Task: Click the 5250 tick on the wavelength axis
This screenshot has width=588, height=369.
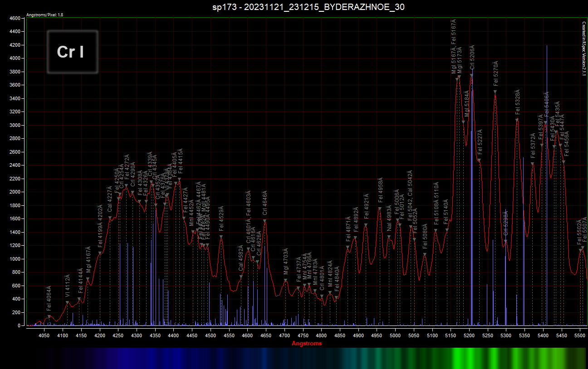Action: tap(488, 335)
